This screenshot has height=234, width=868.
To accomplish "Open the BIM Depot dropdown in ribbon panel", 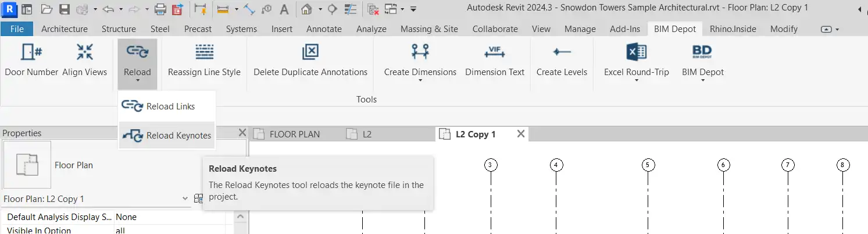I will point(703,63).
